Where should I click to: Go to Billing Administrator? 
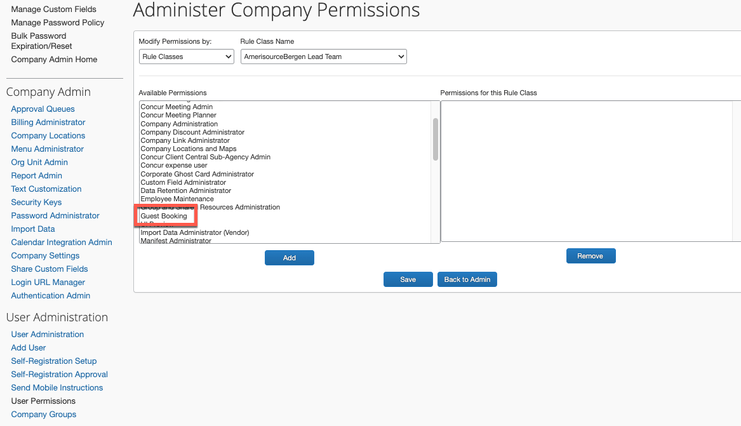[x=48, y=122]
